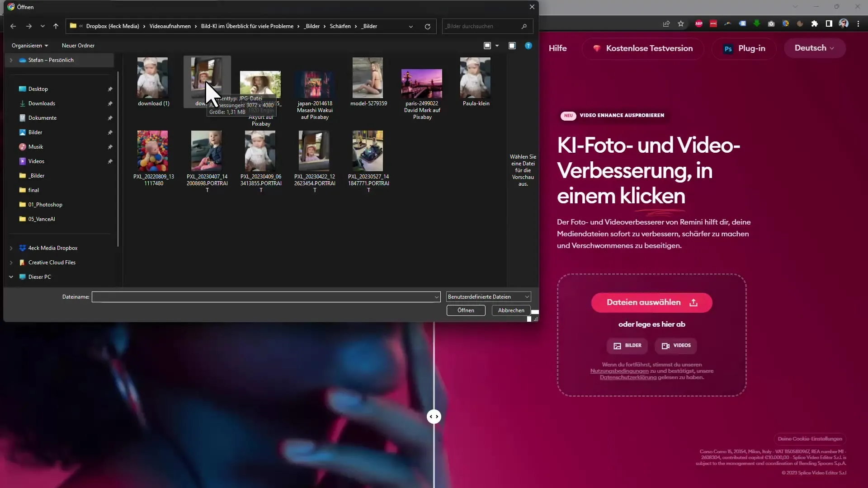The height and width of the screenshot is (488, 868).
Task: Click Kostenlose Testversion button
Action: pos(643,48)
